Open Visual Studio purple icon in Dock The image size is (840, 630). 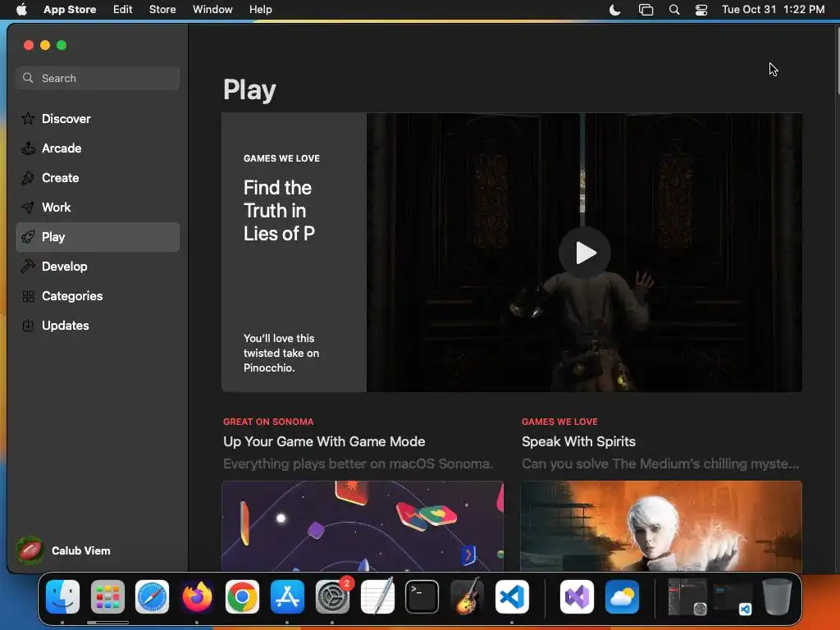pyautogui.click(x=577, y=596)
